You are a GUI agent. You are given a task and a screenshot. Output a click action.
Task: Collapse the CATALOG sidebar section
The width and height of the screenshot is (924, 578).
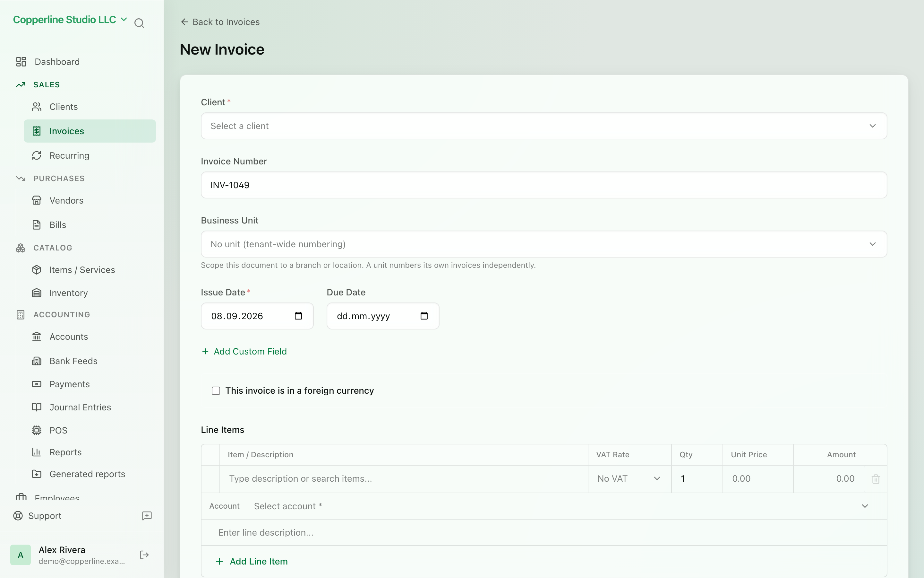coord(53,248)
